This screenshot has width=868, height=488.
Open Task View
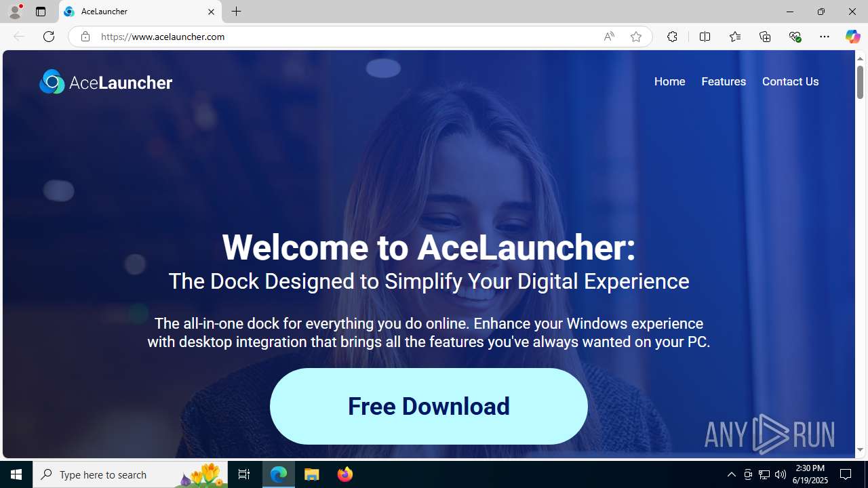[x=244, y=474]
